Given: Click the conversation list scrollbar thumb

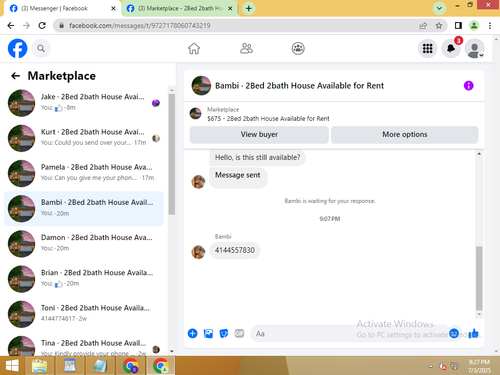Looking at the screenshot, I should (x=172, y=154).
